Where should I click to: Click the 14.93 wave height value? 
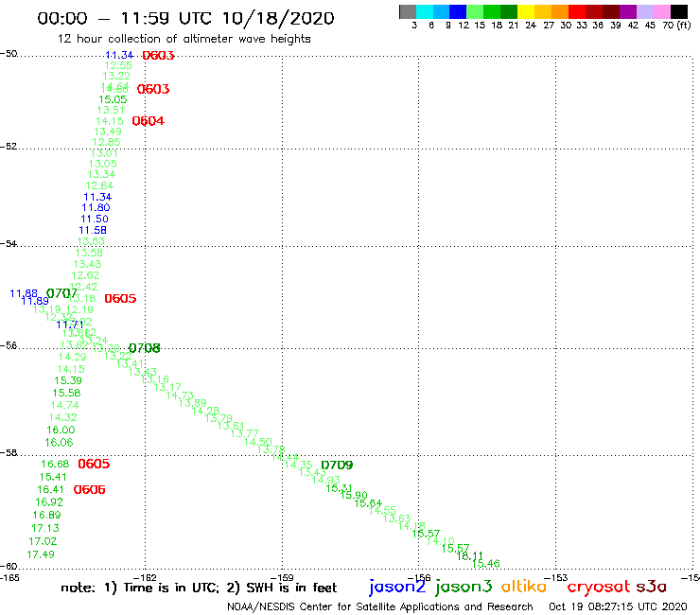[x=326, y=480]
